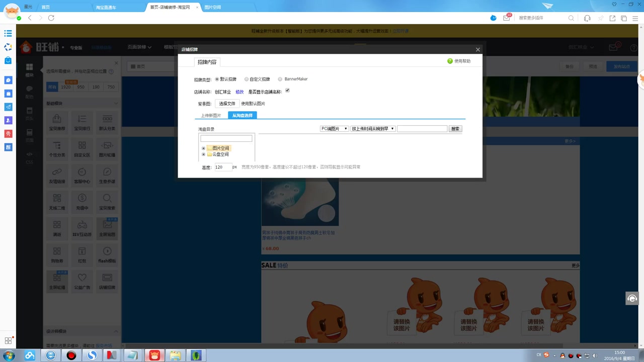Click the 购物券 module icon
This screenshot has height=362, width=644.
click(x=57, y=254)
